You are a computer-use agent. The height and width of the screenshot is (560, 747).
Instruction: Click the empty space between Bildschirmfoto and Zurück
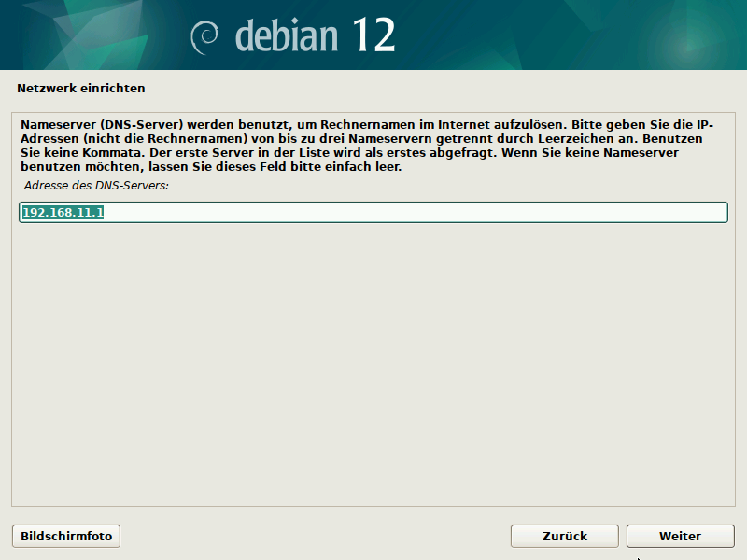click(317, 536)
